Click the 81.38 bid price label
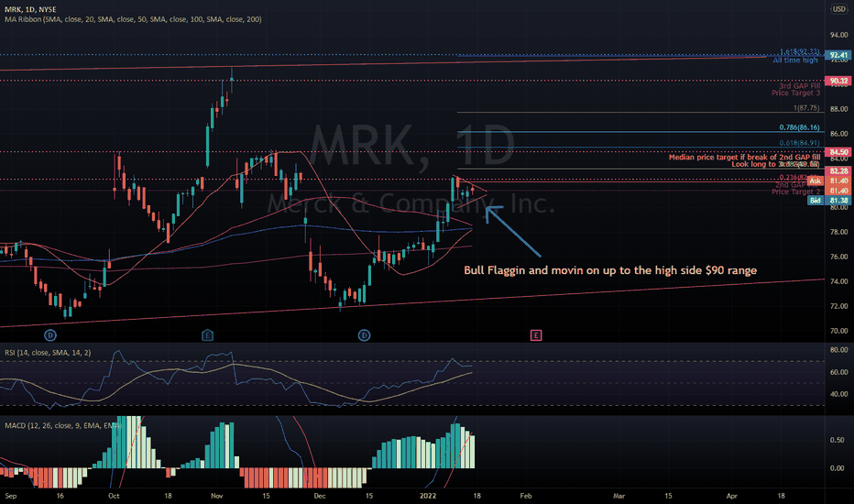Viewport: 854px width, 504px height. [x=838, y=201]
